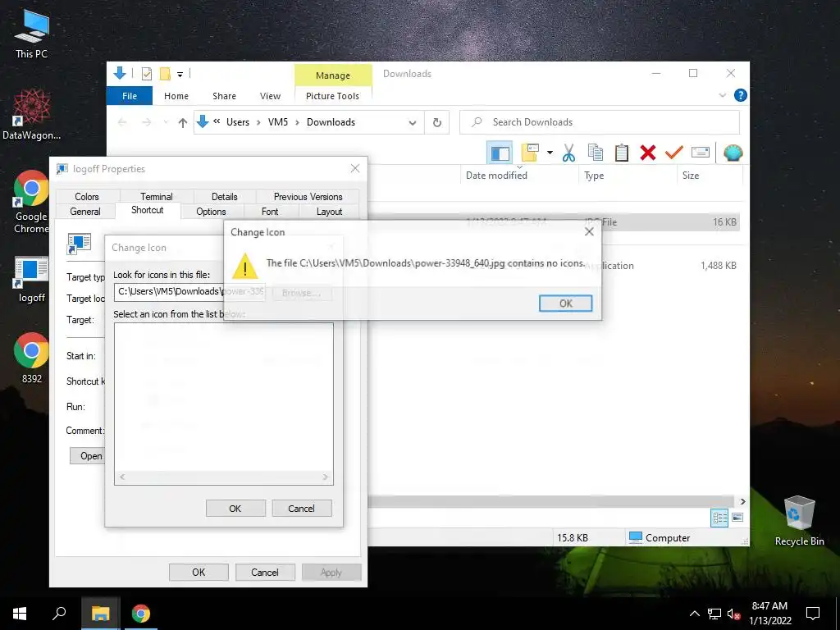Switch to the General tab
840x630 pixels.
pyautogui.click(x=85, y=212)
